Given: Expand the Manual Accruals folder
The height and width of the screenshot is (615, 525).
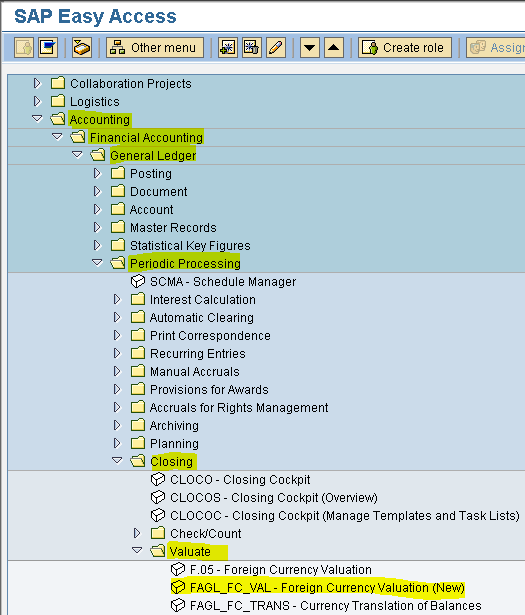Looking at the screenshot, I should 117,371.
